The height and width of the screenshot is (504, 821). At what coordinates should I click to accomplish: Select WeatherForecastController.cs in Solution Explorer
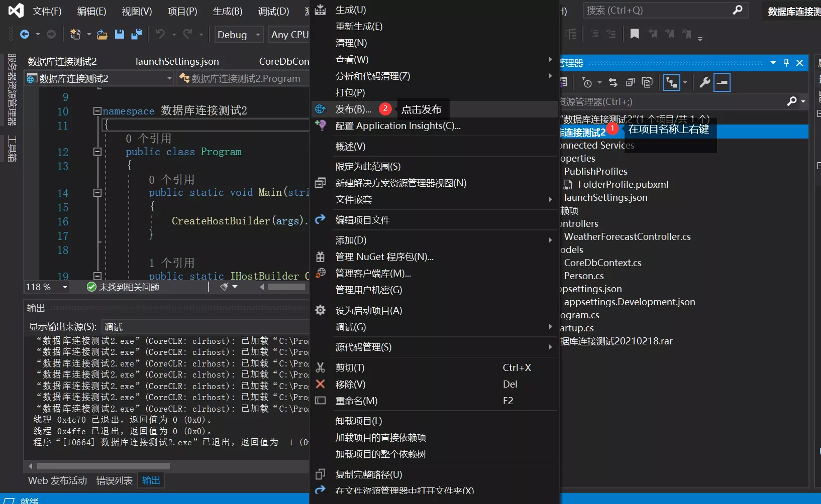coord(628,237)
